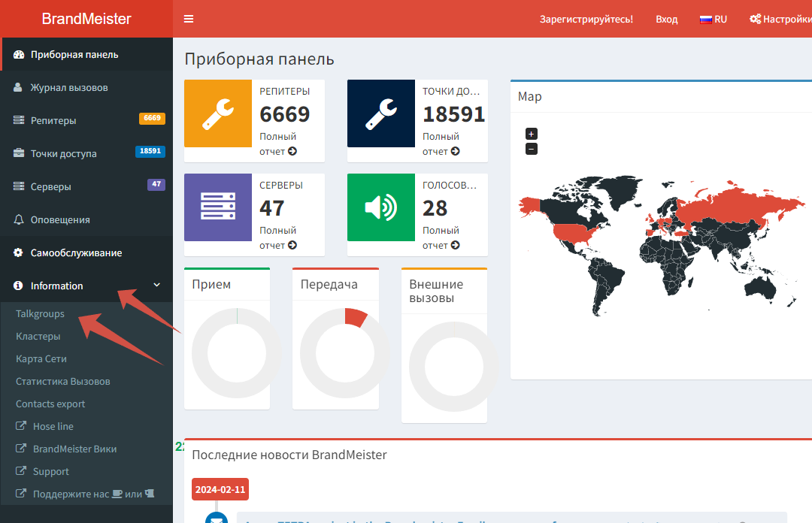
Task: Click the bell icon beside Оповещения
Action: (x=19, y=219)
